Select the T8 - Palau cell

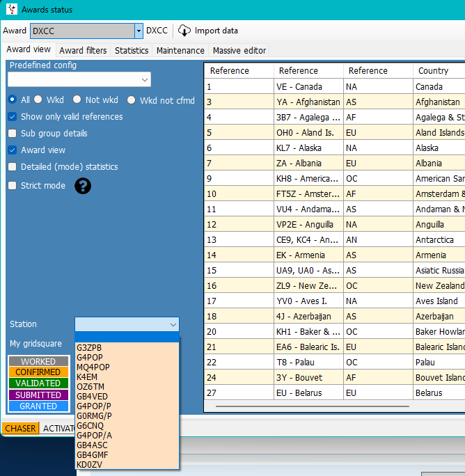308,362
